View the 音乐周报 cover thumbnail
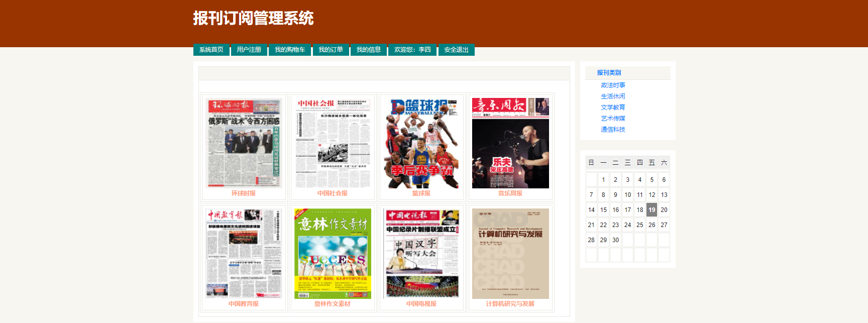This screenshot has width=868, height=323. (x=510, y=143)
